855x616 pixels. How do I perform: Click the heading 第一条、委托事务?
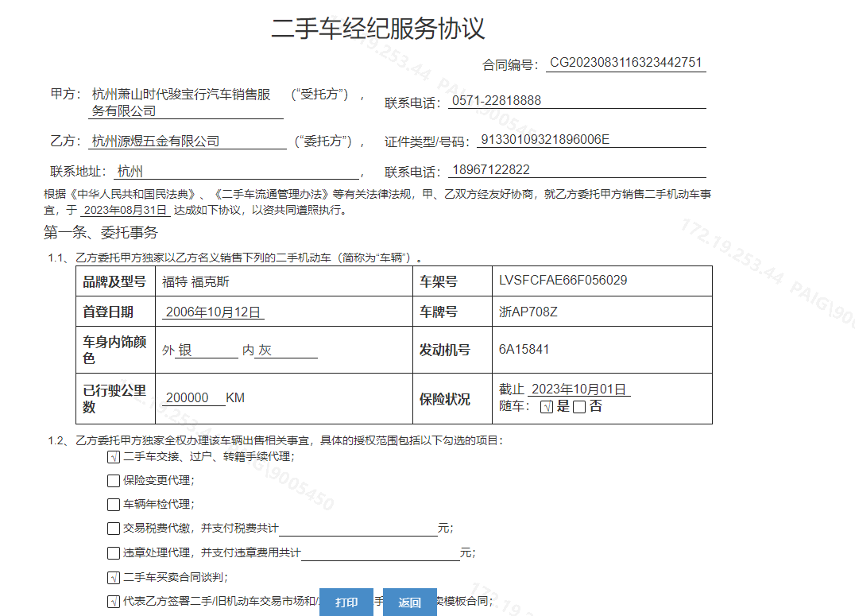coord(101,232)
